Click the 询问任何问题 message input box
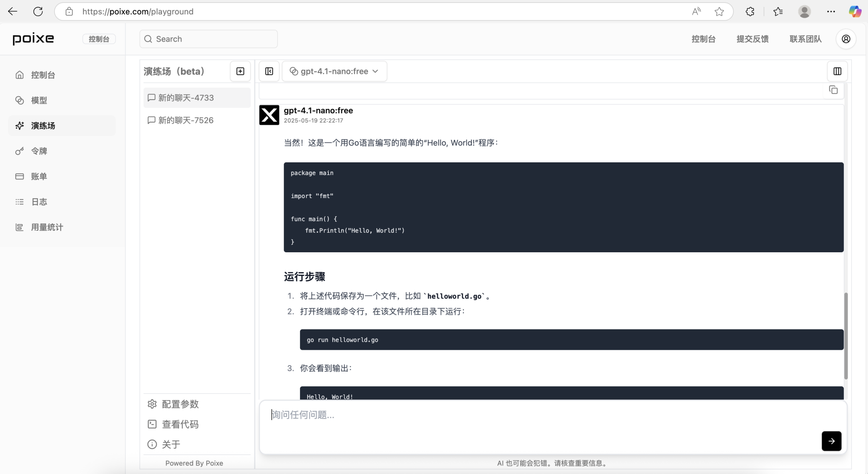This screenshot has width=868, height=474. click(x=553, y=427)
